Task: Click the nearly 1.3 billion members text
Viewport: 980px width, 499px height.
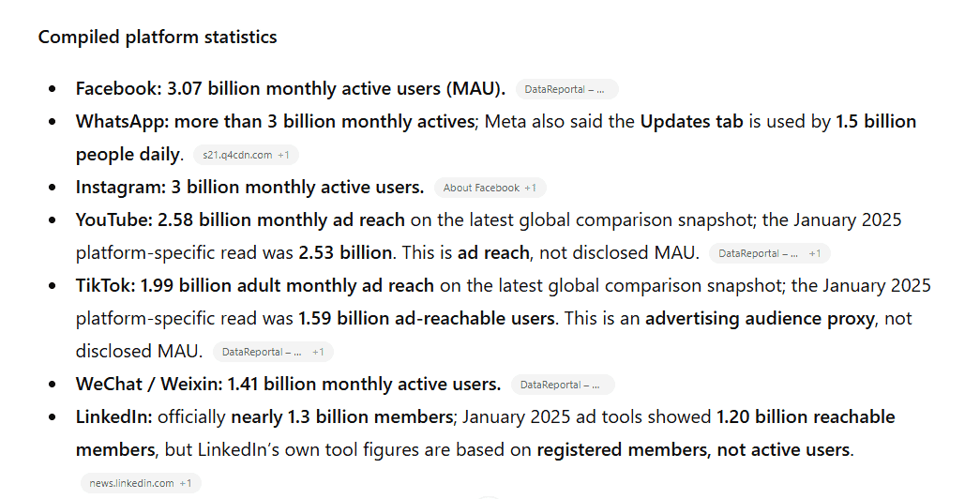Action: point(342,416)
